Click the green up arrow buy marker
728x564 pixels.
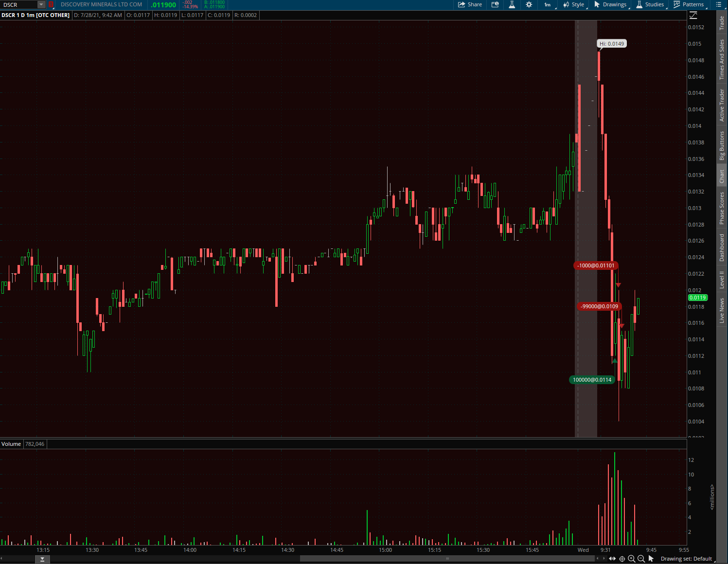[x=615, y=361]
